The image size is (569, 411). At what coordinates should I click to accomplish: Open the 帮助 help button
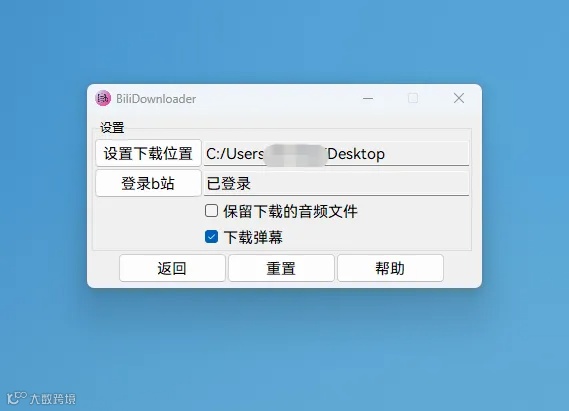pyautogui.click(x=390, y=268)
